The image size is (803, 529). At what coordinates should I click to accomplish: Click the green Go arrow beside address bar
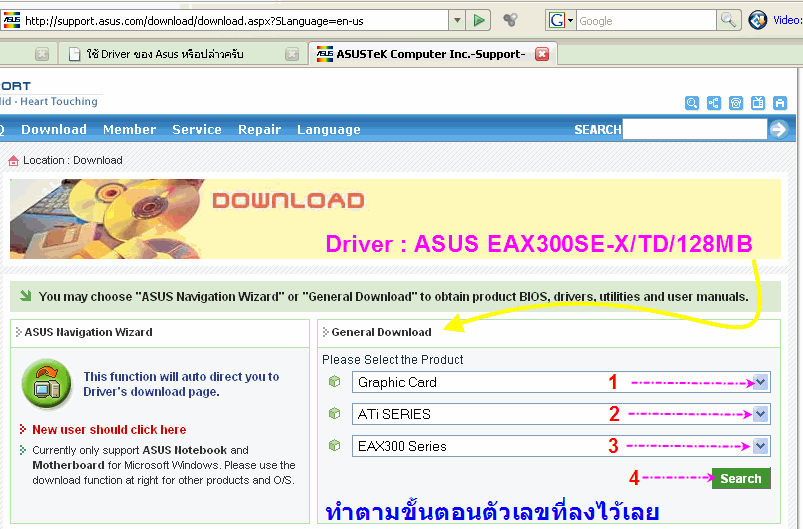click(479, 20)
